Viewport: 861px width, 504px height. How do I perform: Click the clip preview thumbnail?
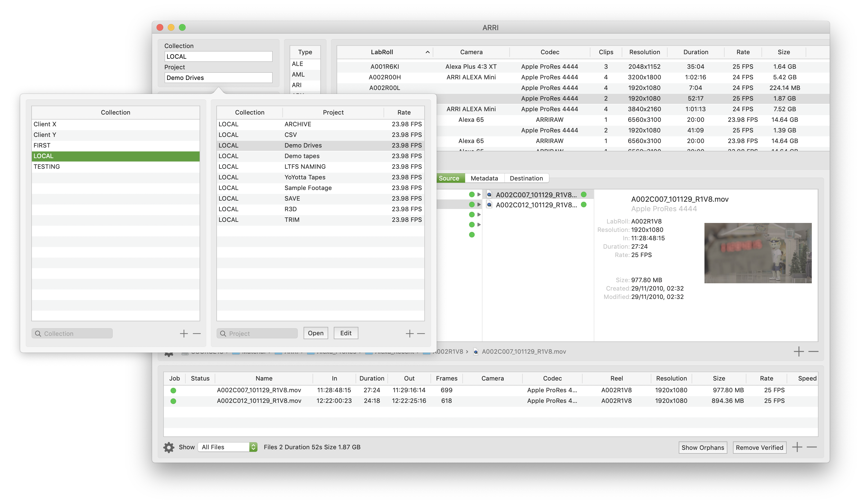pyautogui.click(x=758, y=253)
